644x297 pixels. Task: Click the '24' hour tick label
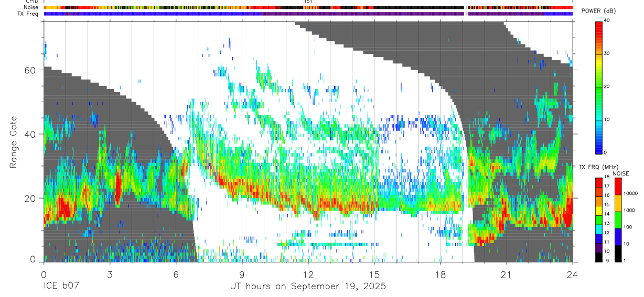572,274
